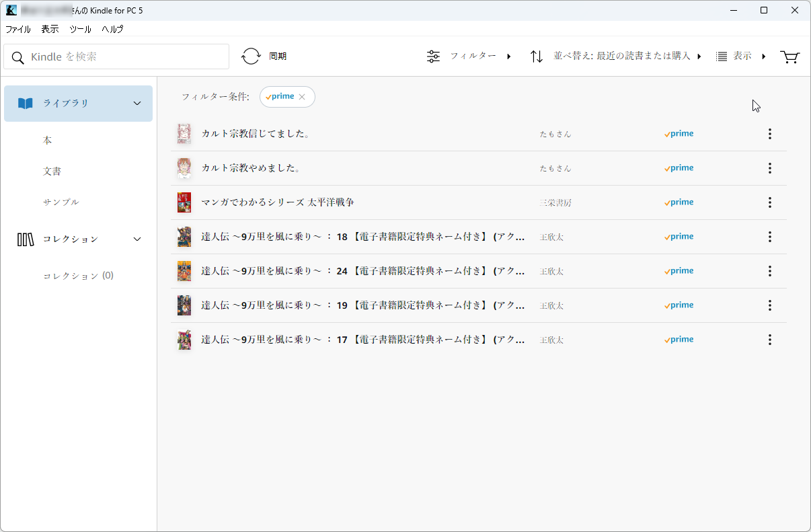Screen dimensions: 811x532
Task: Open the ツール menu
Action: click(80, 29)
